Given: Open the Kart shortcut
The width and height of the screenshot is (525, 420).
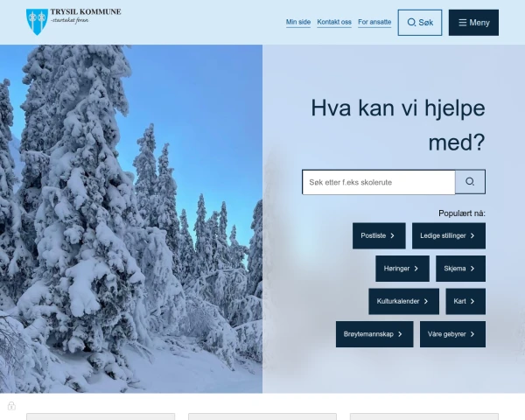Looking at the screenshot, I should (465, 301).
